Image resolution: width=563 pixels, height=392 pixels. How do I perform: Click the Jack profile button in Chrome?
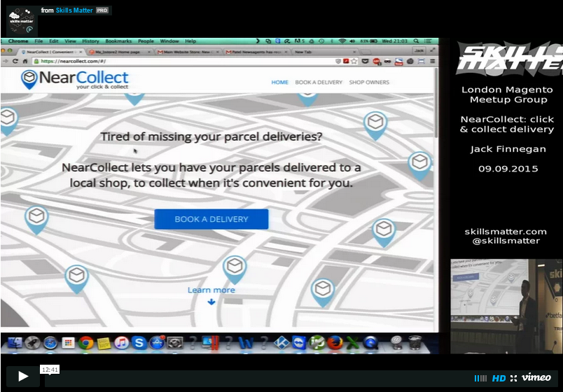[419, 50]
